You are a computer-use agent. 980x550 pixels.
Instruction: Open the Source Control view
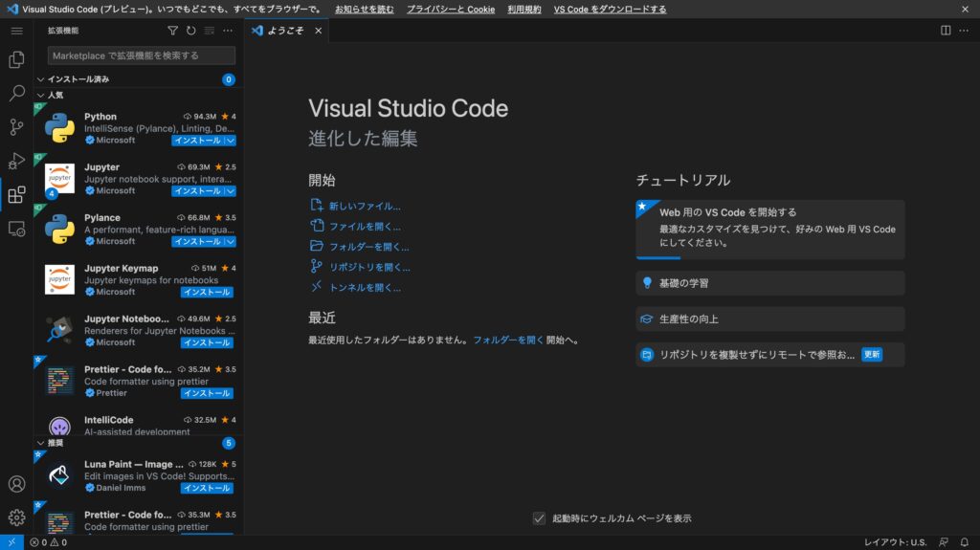tap(16, 127)
